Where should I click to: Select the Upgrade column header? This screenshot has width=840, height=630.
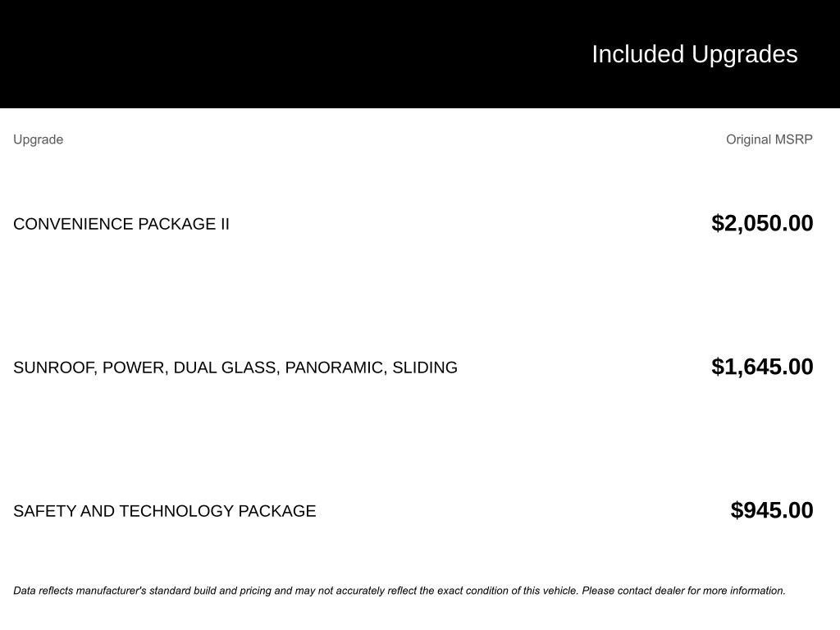tap(38, 139)
